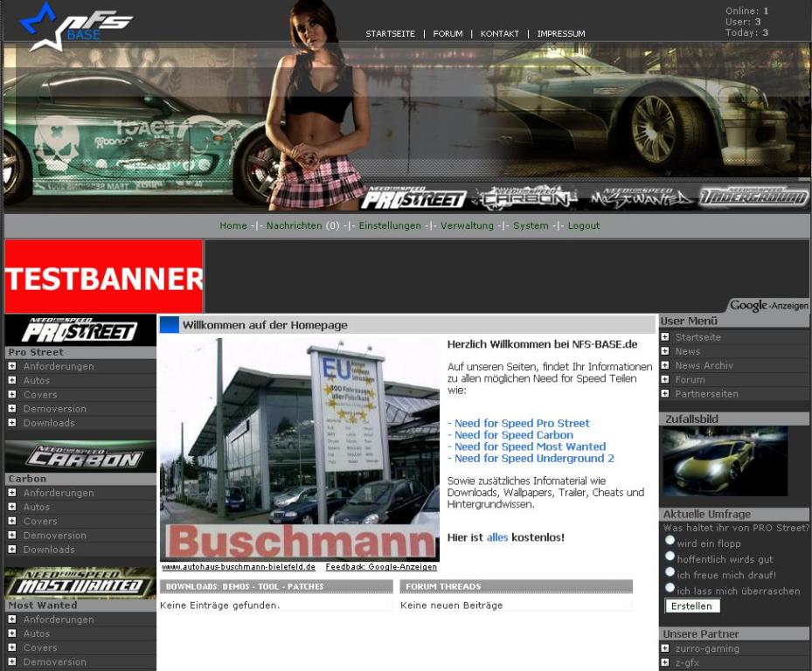The image size is (812, 671).
Task: Click the plus icon beside Pro Street Downloads
Action: [x=12, y=423]
